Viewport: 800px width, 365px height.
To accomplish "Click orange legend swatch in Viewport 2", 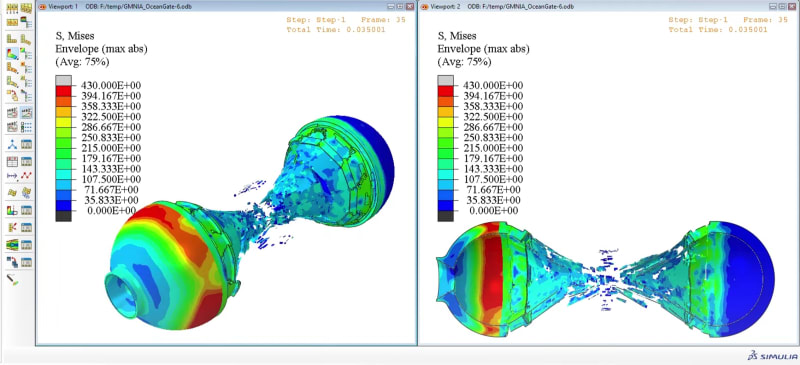I will pyautogui.click(x=445, y=101).
